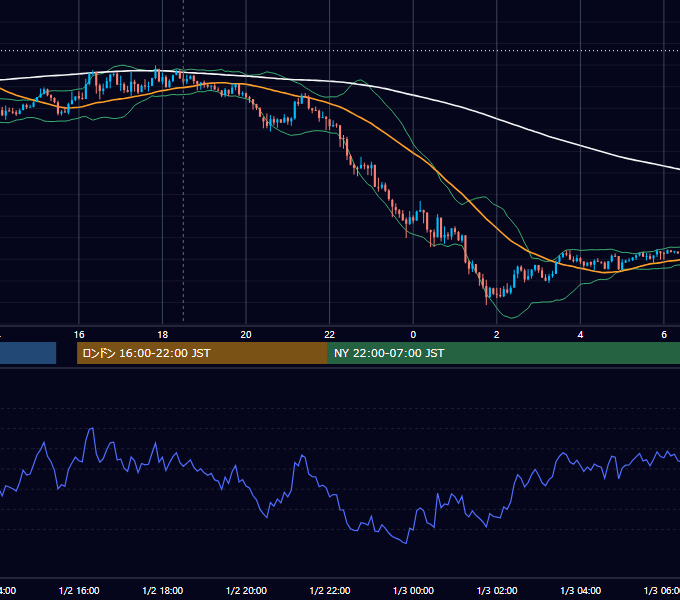The height and width of the screenshot is (600, 680).
Task: Click the 2 hour label on the price chart axis
Action: pyautogui.click(x=497, y=334)
